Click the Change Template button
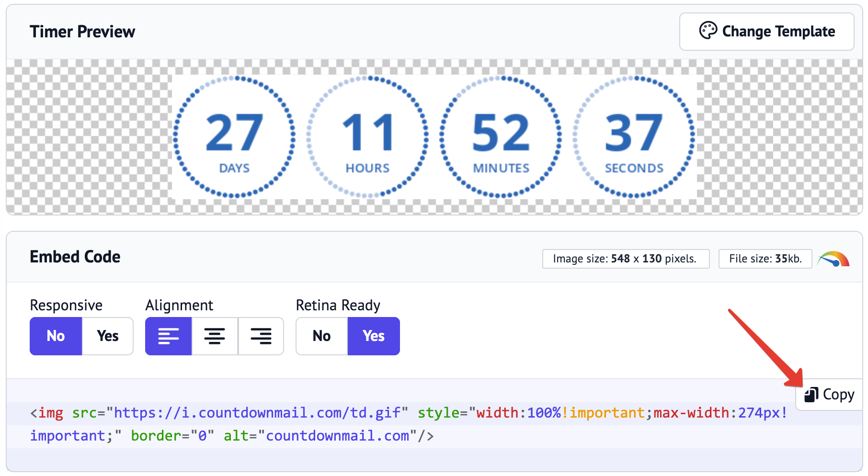Image resolution: width=868 pixels, height=476 pixels. 766,32
